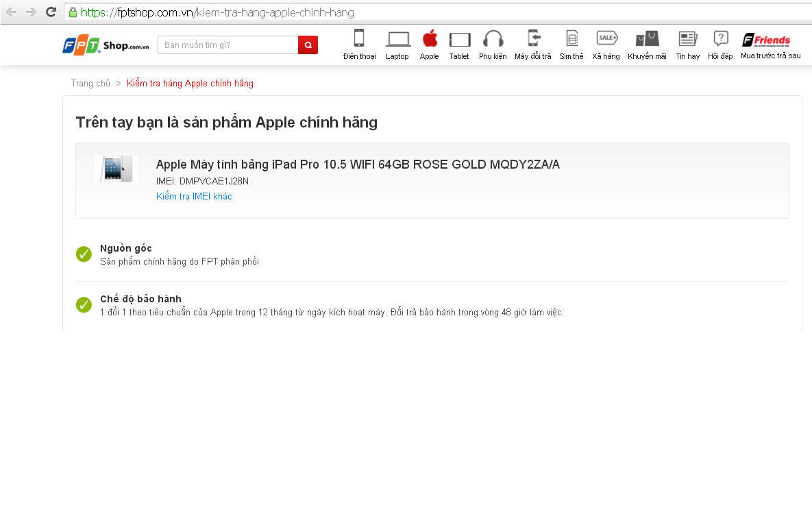This screenshot has height=521, width=812.
Task: Click the Nguồn gốc green checkmark icon
Action: pos(84,254)
